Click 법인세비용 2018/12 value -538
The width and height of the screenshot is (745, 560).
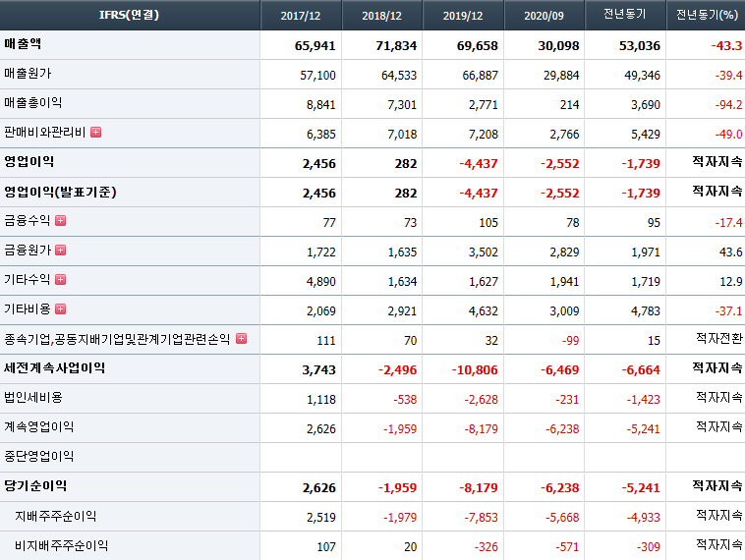click(405, 400)
